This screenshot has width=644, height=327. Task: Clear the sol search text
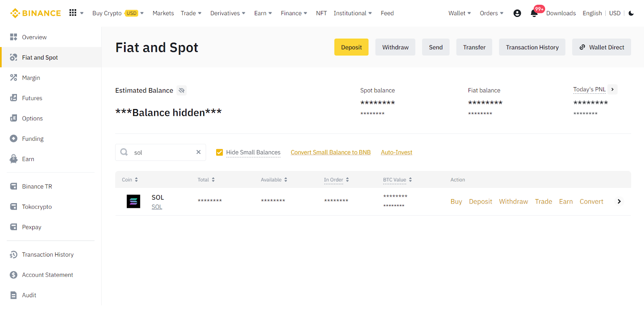click(198, 152)
